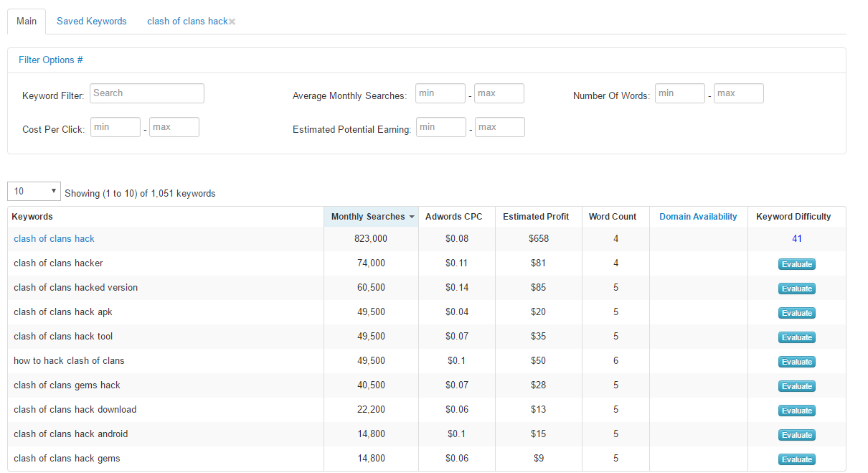Image resolution: width=868 pixels, height=473 pixels.
Task: Click Cost Per Click min field
Action: click(115, 127)
